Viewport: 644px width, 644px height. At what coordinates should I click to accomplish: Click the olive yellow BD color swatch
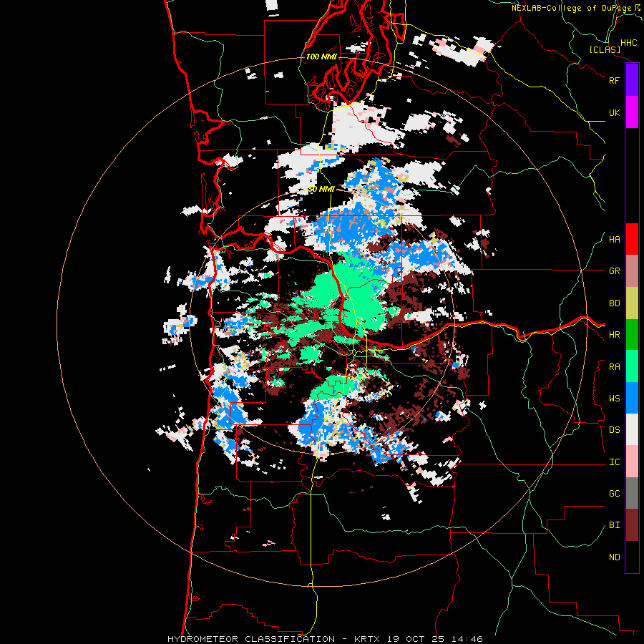632,303
